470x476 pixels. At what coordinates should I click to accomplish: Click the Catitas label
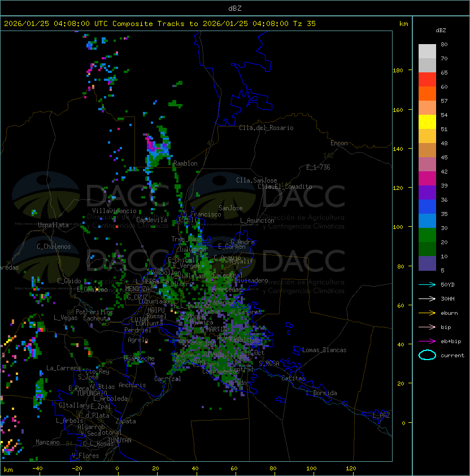293,378
